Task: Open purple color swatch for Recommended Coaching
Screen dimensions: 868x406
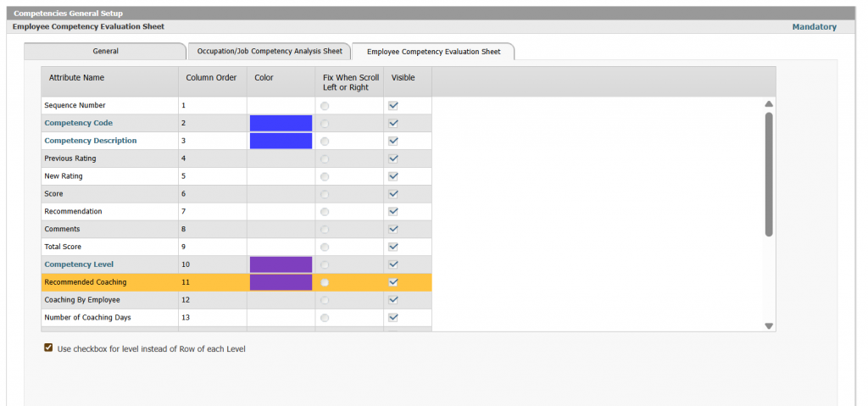Action: coord(281,282)
